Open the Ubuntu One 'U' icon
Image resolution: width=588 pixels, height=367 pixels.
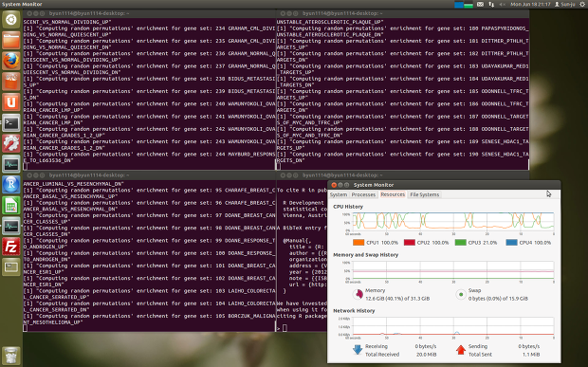tap(10, 102)
